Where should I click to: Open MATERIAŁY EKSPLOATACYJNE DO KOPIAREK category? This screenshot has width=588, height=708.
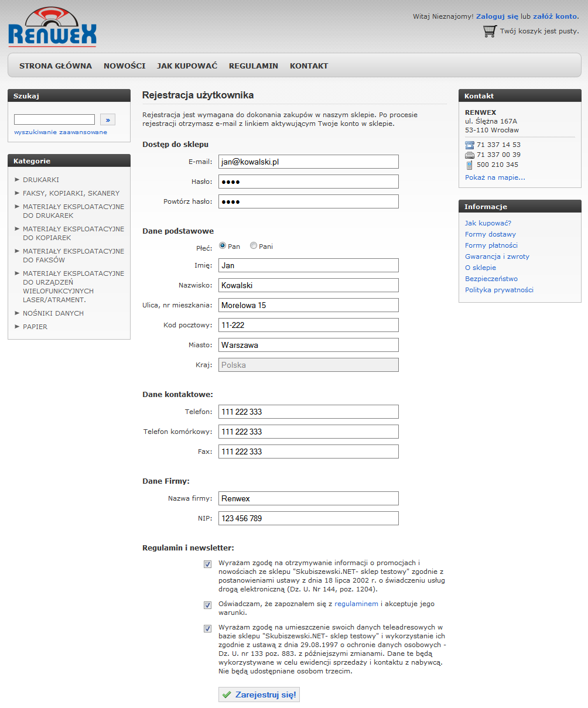[73, 233]
